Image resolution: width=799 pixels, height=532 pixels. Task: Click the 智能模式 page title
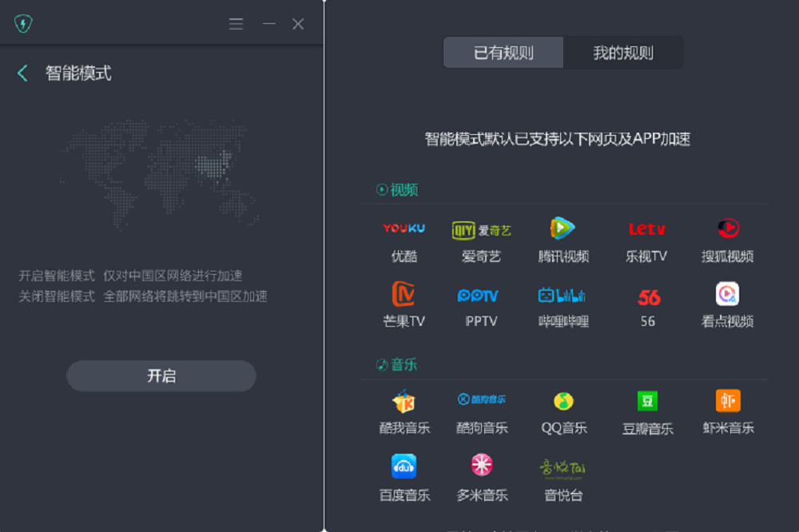78,73
